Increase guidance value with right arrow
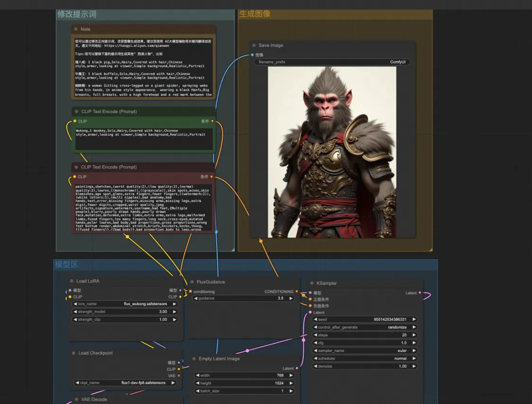The image size is (532, 404). click(291, 298)
